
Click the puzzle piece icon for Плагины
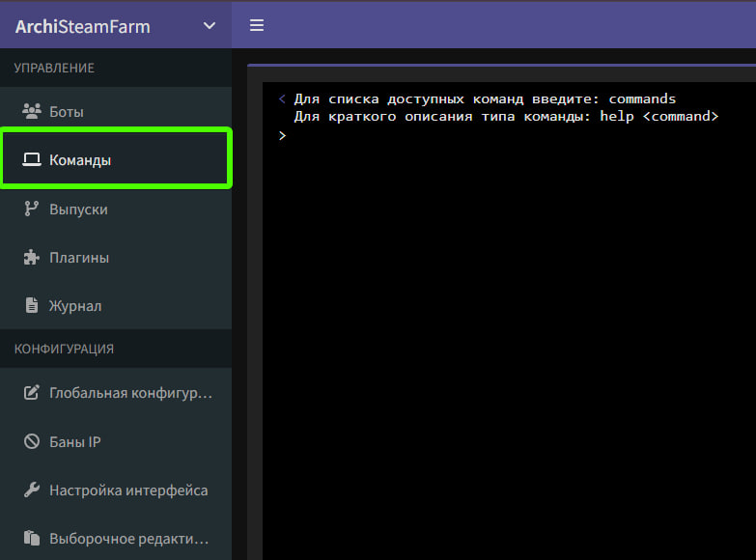(31, 258)
